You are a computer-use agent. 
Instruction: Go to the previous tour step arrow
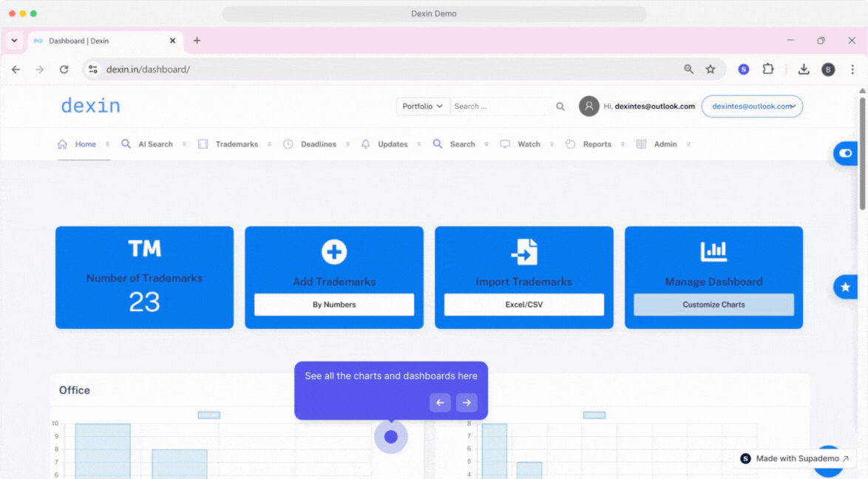coord(440,403)
